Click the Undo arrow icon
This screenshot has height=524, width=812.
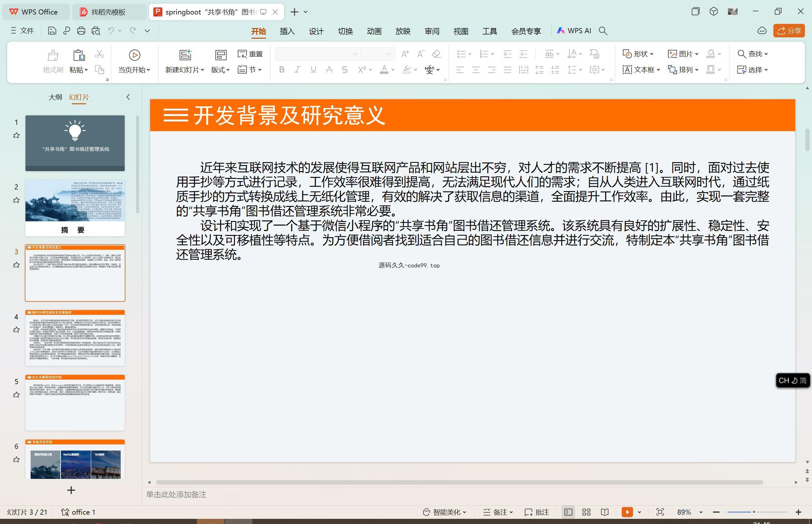tap(111, 31)
